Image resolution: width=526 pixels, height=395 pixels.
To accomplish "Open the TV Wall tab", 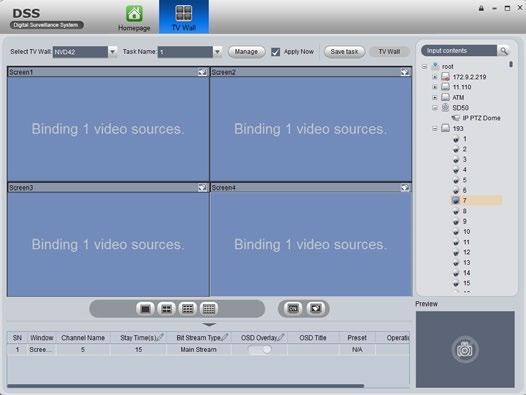I will (x=184, y=17).
